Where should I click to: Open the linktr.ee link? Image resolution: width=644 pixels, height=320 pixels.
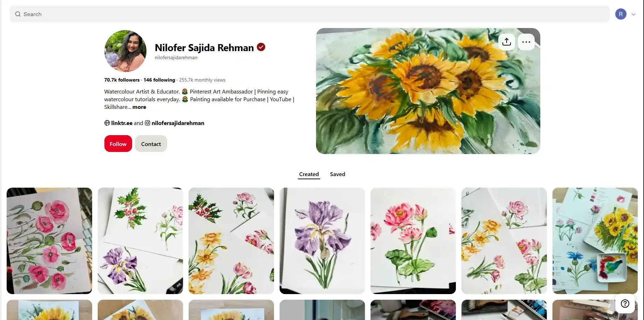[x=121, y=123]
